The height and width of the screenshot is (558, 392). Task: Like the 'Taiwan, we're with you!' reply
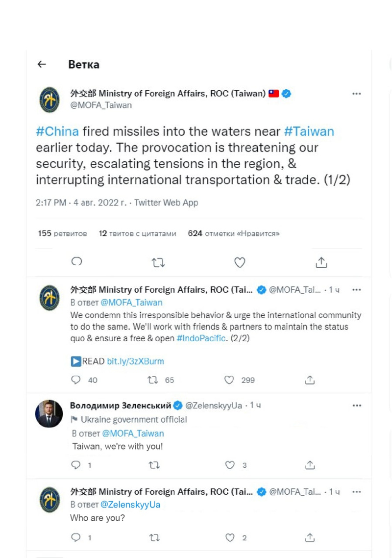click(230, 465)
